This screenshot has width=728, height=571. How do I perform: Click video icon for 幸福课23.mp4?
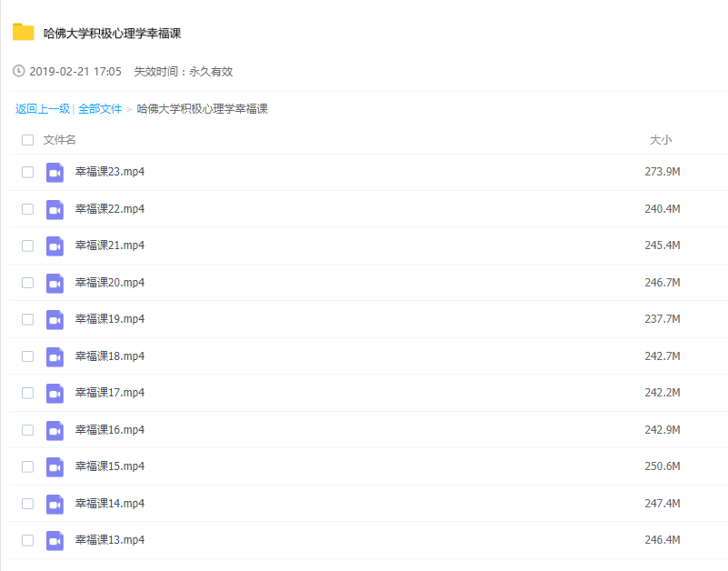pyautogui.click(x=55, y=173)
